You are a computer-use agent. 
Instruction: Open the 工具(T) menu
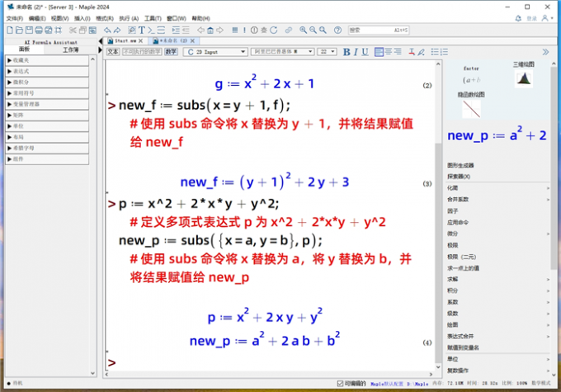(153, 17)
